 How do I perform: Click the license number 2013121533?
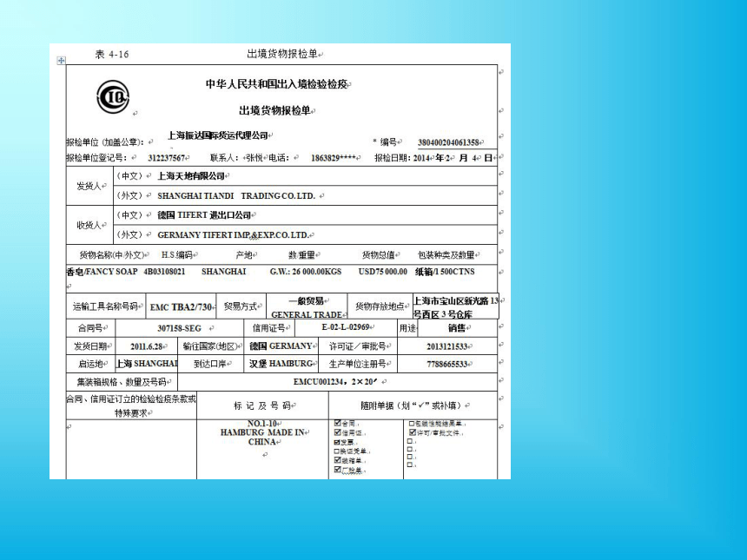click(446, 346)
